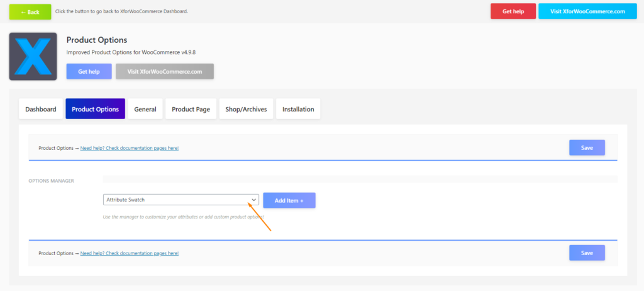Click the green Back button
644x291 pixels.
click(x=30, y=12)
